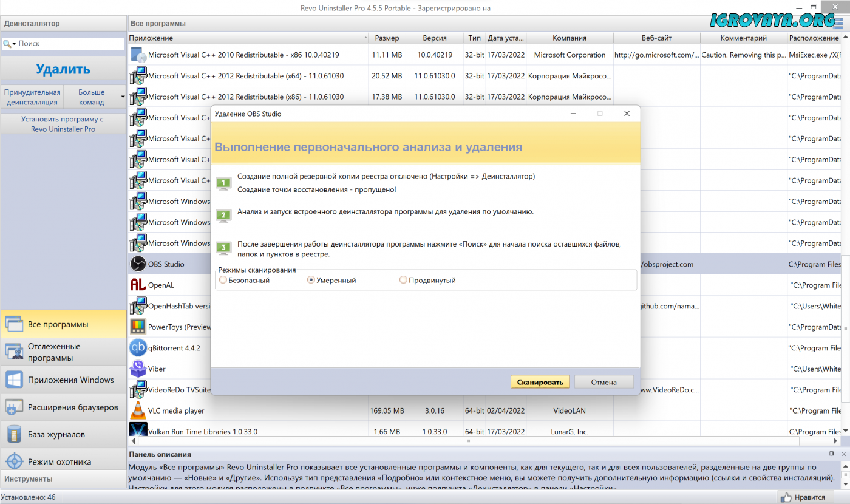Select the Продвинутый scanning mode
Viewport: 850px width, 504px height.
(x=403, y=280)
